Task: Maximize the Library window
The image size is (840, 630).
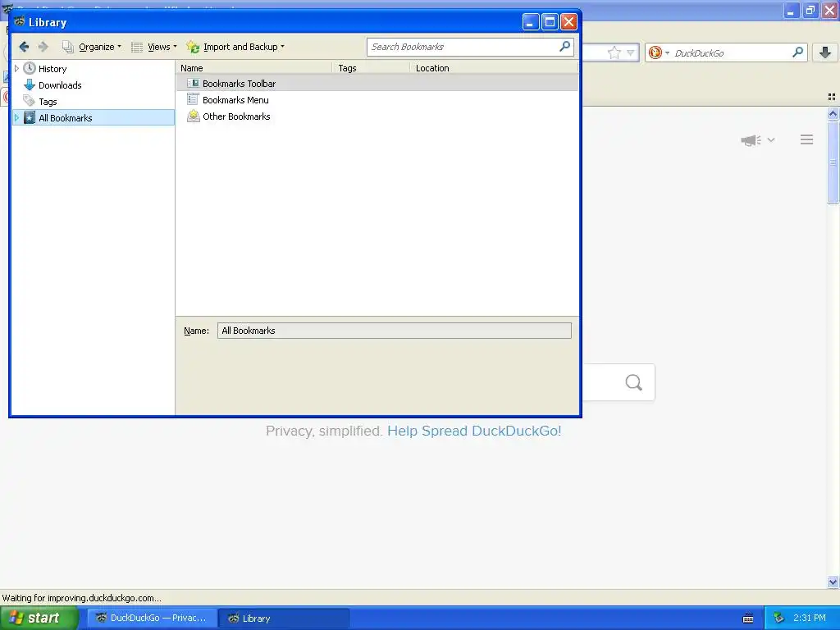Action: tap(550, 22)
